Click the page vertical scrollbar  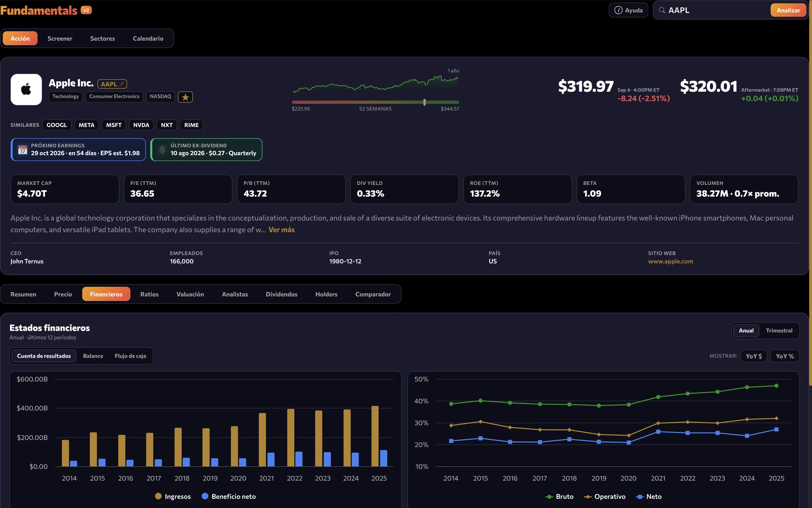click(810, 193)
